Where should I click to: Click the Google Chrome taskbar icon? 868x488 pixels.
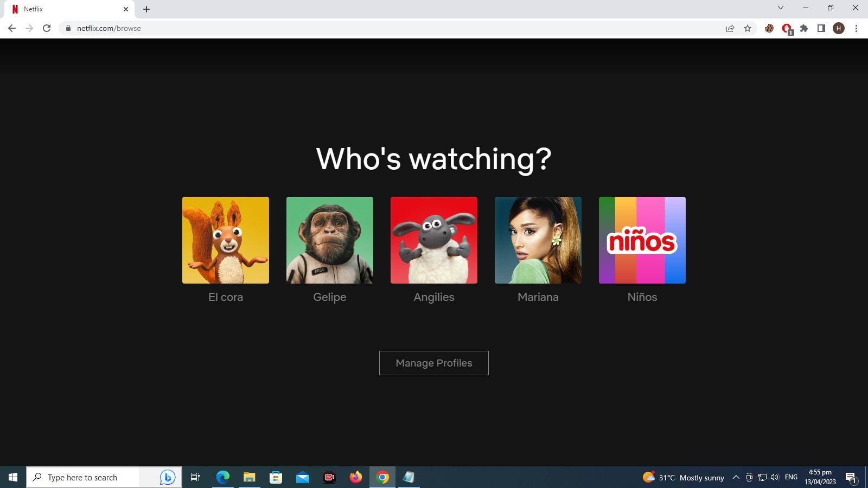click(x=382, y=477)
